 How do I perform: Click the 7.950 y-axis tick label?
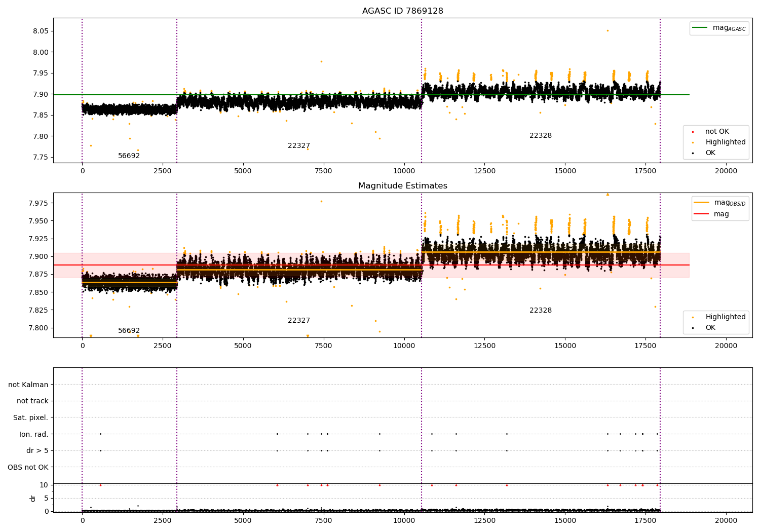[x=38, y=221]
